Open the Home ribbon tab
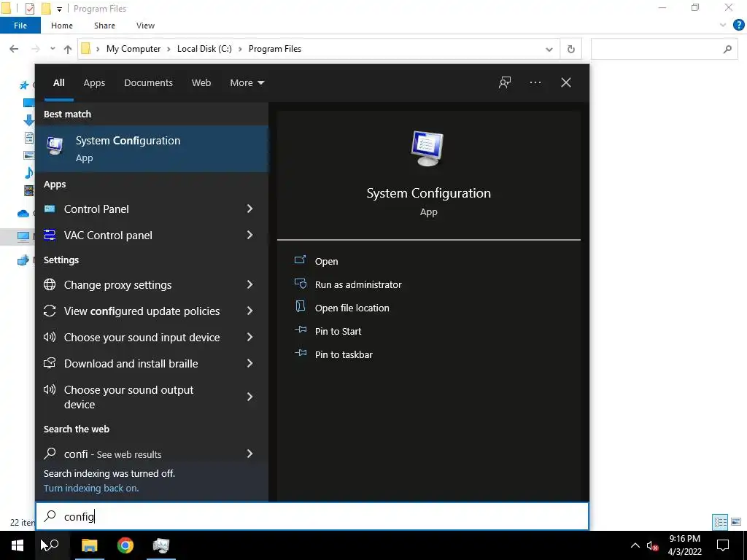Viewport: 747px width, 560px height. (x=62, y=26)
